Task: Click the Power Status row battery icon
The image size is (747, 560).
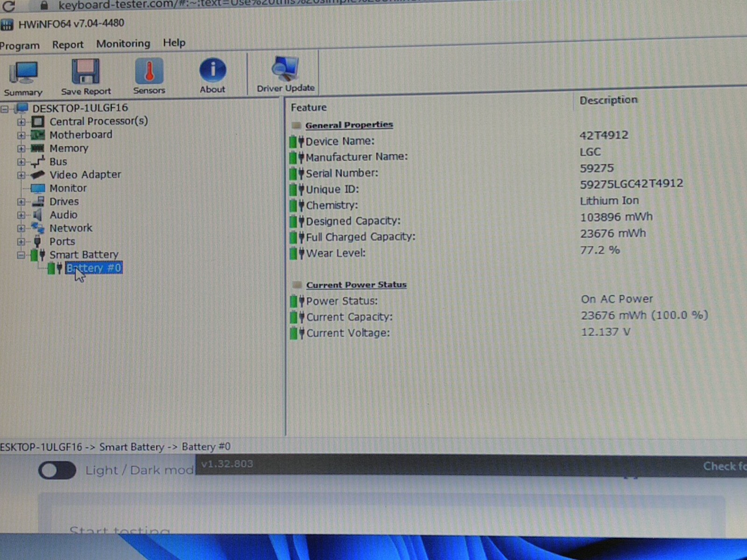Action: tap(297, 301)
